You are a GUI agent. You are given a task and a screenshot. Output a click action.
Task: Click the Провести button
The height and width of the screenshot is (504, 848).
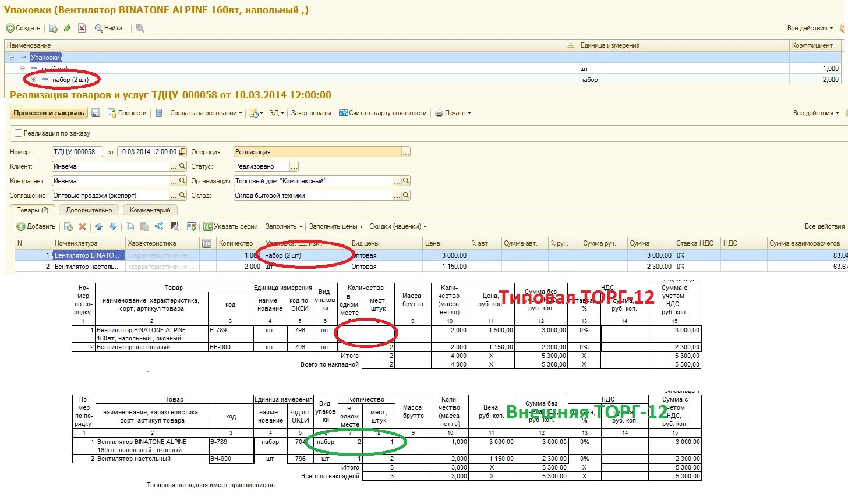point(127,113)
